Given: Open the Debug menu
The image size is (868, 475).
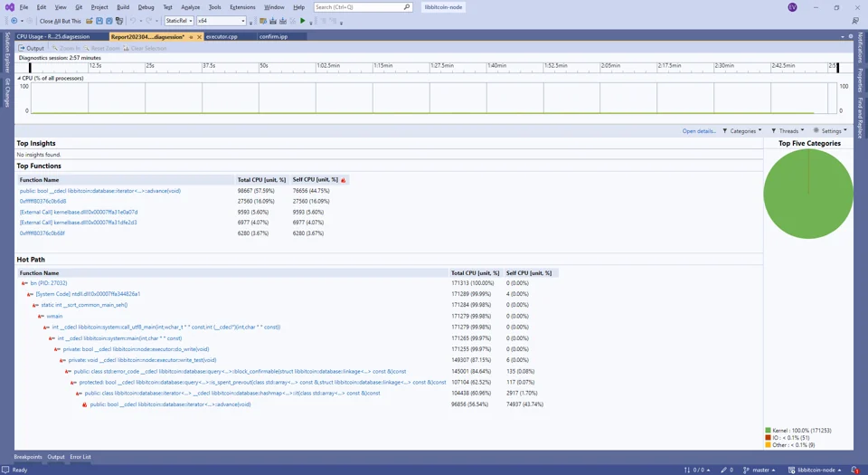Looking at the screenshot, I should 146,7.
